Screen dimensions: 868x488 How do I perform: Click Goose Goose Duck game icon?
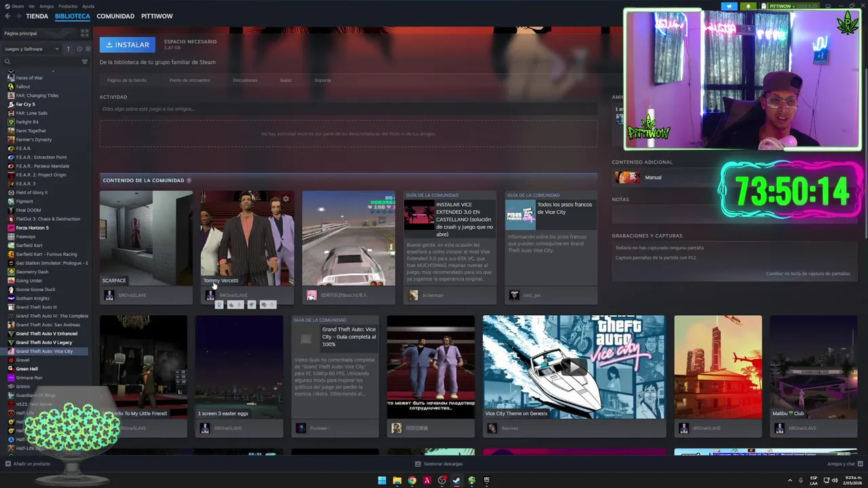click(x=11, y=289)
